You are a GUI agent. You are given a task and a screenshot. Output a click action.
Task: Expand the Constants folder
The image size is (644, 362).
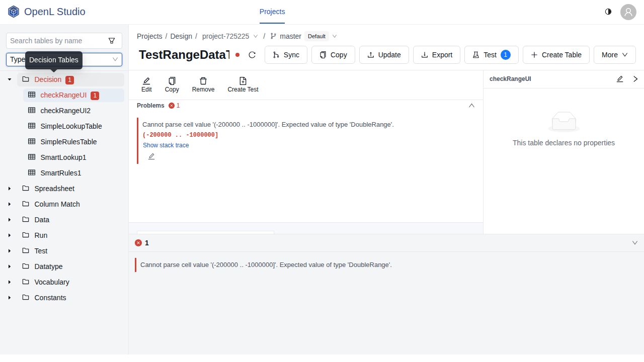10,298
